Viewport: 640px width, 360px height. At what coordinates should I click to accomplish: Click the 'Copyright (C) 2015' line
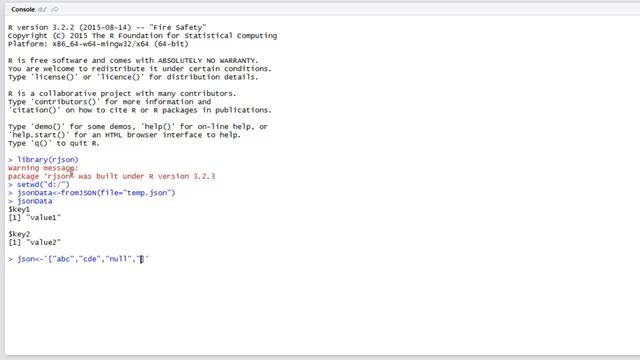pyautogui.click(x=142, y=36)
